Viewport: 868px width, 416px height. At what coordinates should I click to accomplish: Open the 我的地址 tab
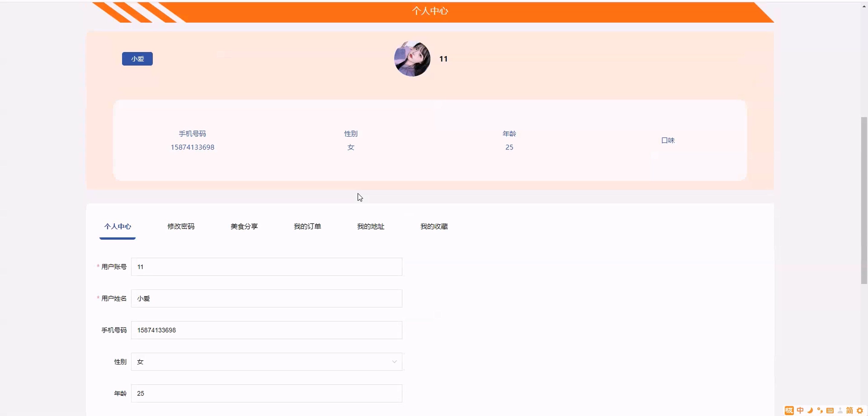click(371, 226)
